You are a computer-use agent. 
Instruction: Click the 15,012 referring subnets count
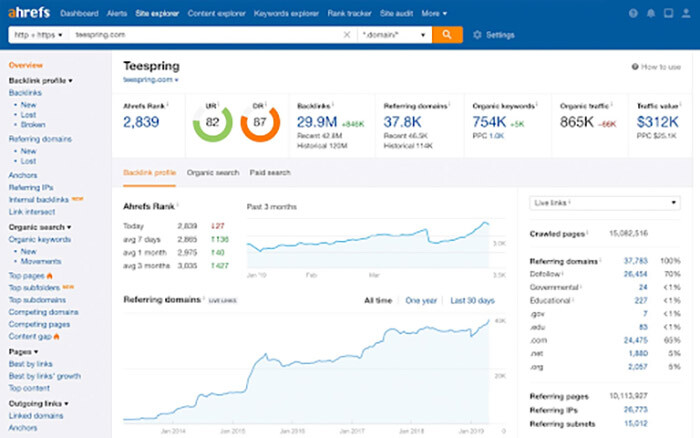click(x=636, y=423)
